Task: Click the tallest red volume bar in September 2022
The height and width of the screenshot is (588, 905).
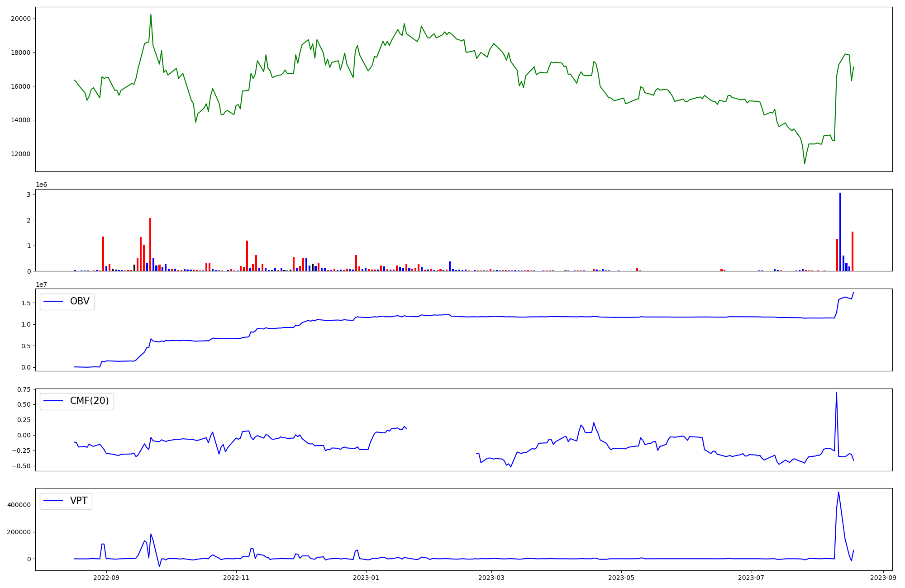Action: pyautogui.click(x=150, y=244)
